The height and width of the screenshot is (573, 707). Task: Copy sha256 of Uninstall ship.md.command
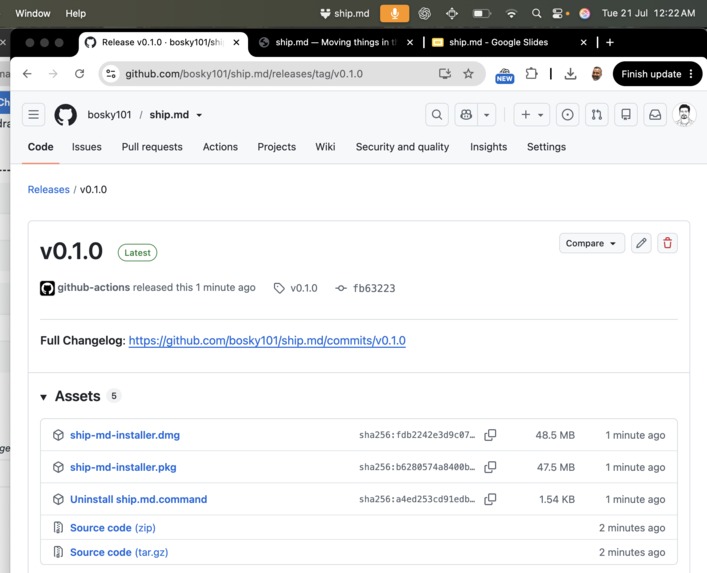(x=490, y=499)
